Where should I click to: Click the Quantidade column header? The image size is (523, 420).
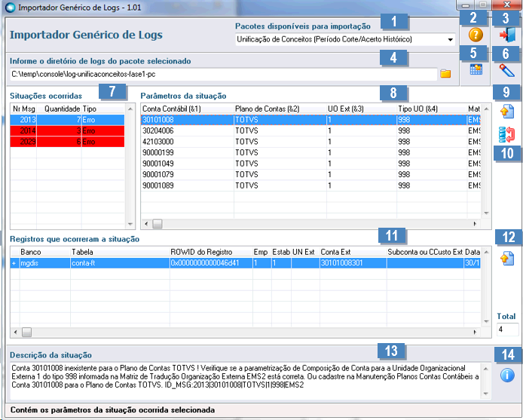pos(62,109)
